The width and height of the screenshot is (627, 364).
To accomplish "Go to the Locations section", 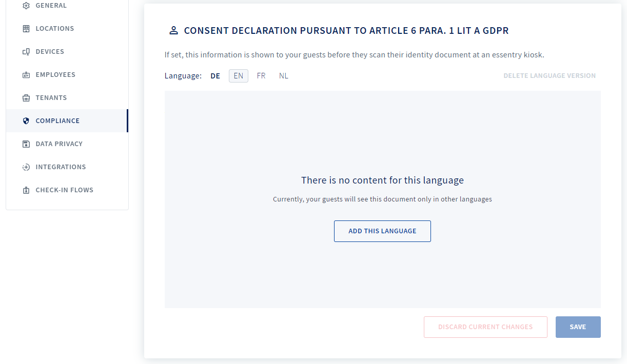I will tap(67, 29).
